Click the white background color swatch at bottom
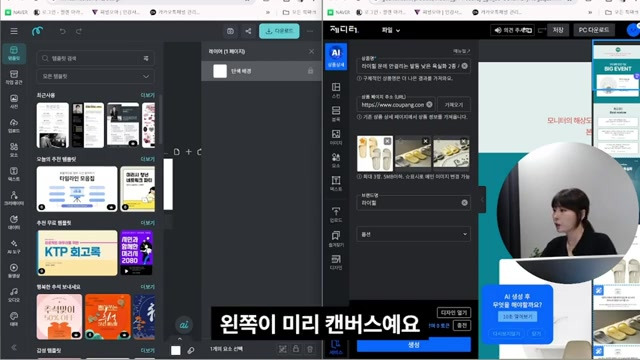 click(176, 350)
